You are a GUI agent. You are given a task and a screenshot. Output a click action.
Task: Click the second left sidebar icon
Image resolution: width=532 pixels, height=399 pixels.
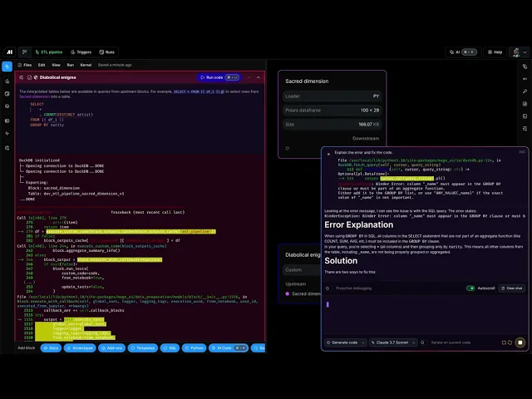pyautogui.click(x=7, y=81)
